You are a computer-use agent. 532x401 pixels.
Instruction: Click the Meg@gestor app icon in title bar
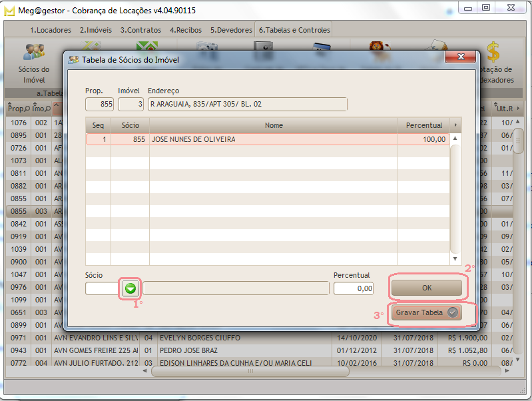[10, 8]
